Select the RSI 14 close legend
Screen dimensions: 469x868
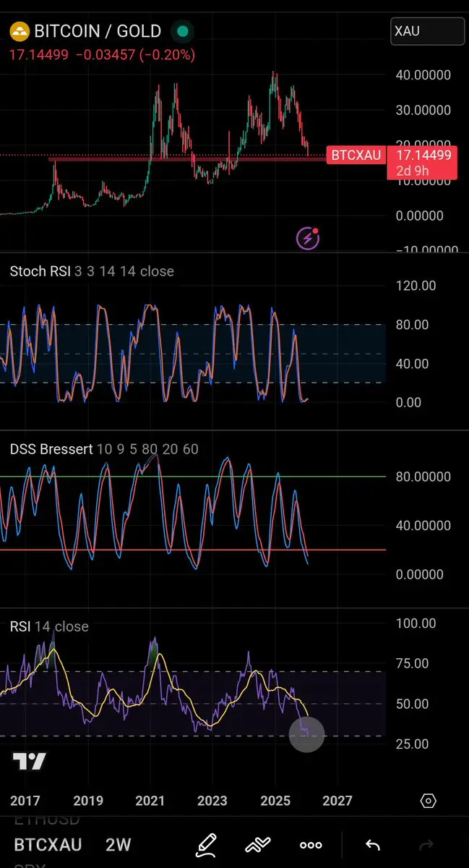pos(49,626)
